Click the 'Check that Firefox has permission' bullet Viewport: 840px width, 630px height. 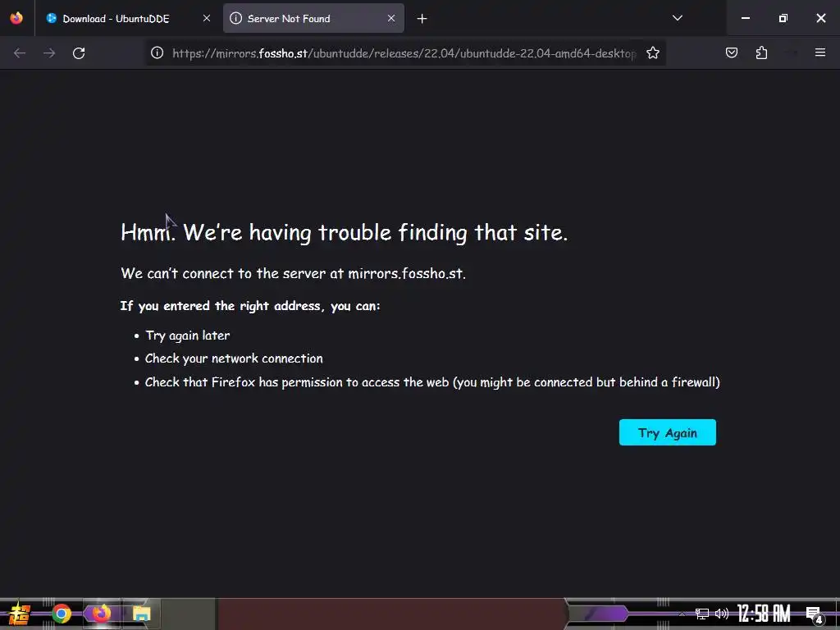(432, 382)
